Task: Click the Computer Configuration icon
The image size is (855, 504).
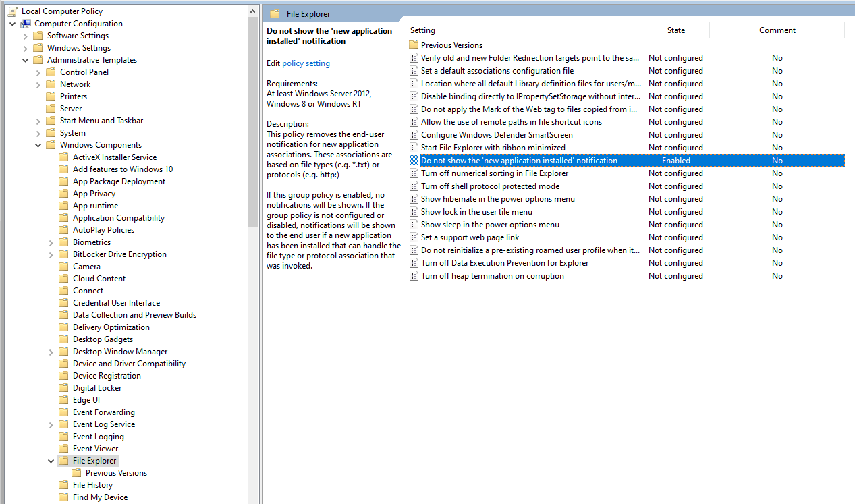Action: pyautogui.click(x=26, y=24)
